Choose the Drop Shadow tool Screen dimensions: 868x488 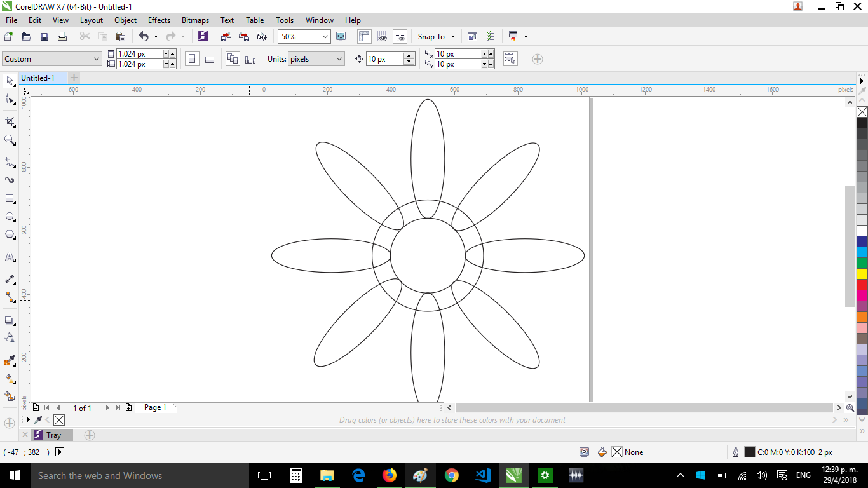pyautogui.click(x=10, y=320)
